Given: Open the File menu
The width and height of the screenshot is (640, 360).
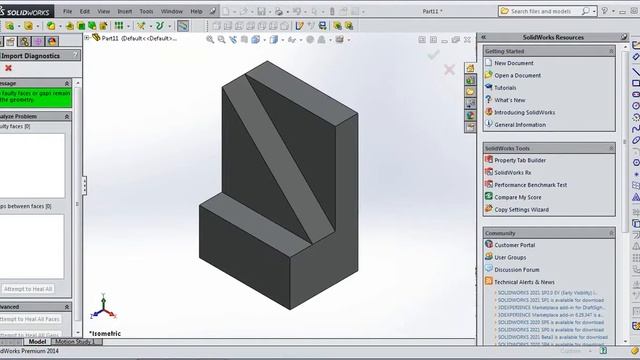Looking at the screenshot, I should coord(68,11).
